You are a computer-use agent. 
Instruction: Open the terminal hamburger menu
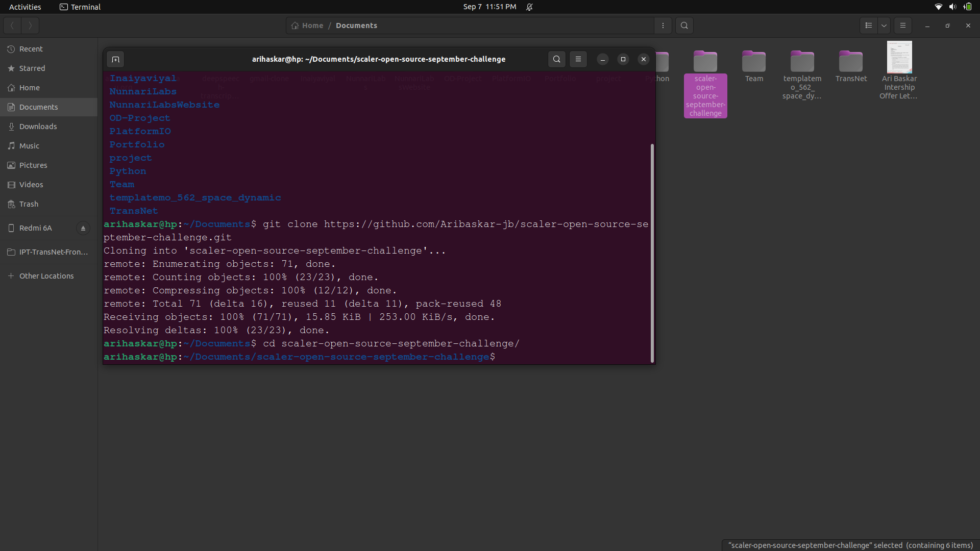pyautogui.click(x=578, y=59)
